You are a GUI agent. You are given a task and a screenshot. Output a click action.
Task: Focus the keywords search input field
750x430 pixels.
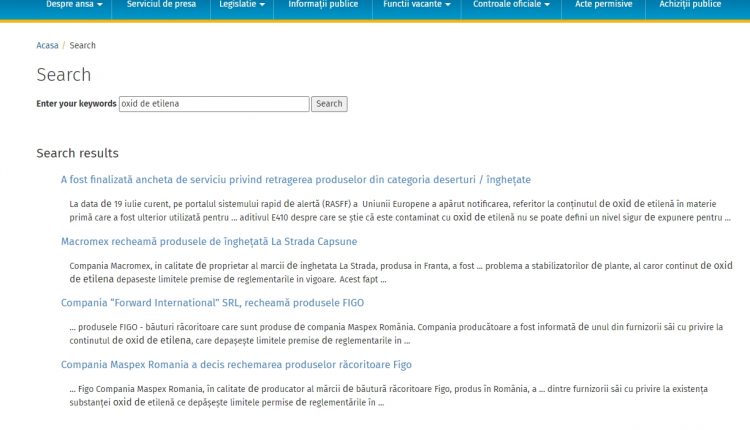pos(214,104)
